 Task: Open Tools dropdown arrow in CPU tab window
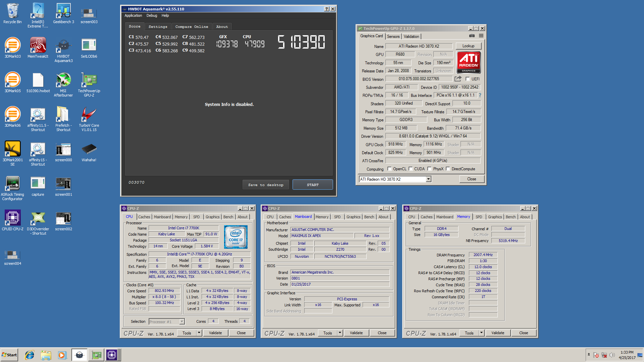(199, 333)
